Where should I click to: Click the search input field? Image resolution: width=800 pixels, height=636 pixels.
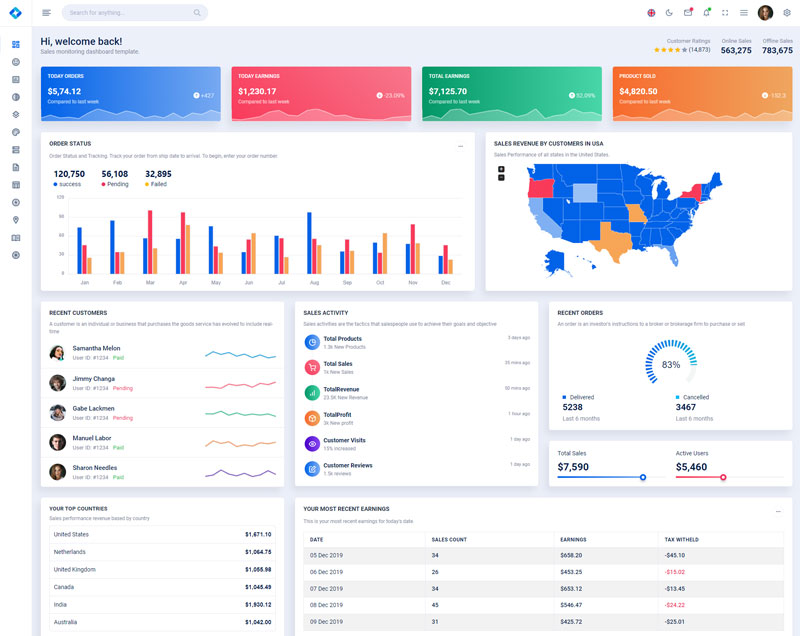tap(130, 13)
